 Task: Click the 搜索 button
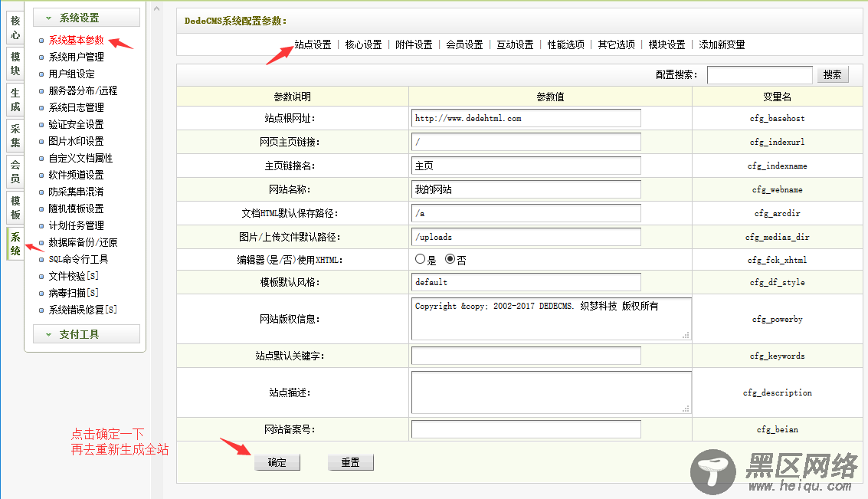833,75
